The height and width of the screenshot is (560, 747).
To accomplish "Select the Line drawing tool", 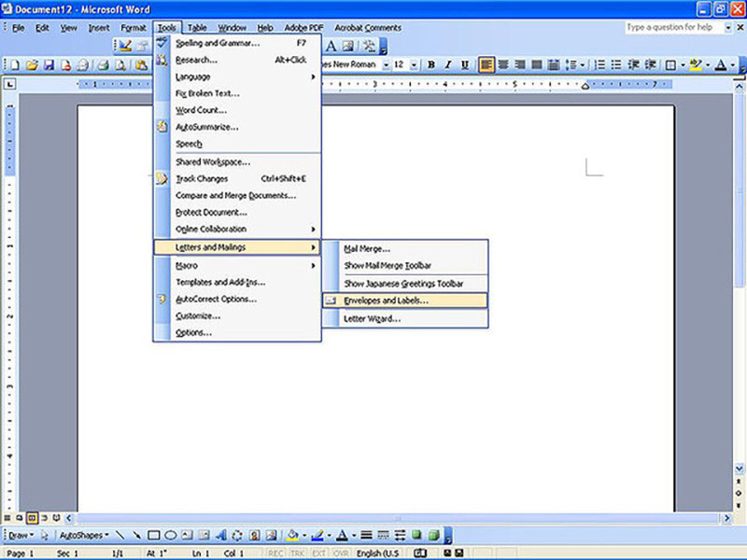I will click(120, 535).
